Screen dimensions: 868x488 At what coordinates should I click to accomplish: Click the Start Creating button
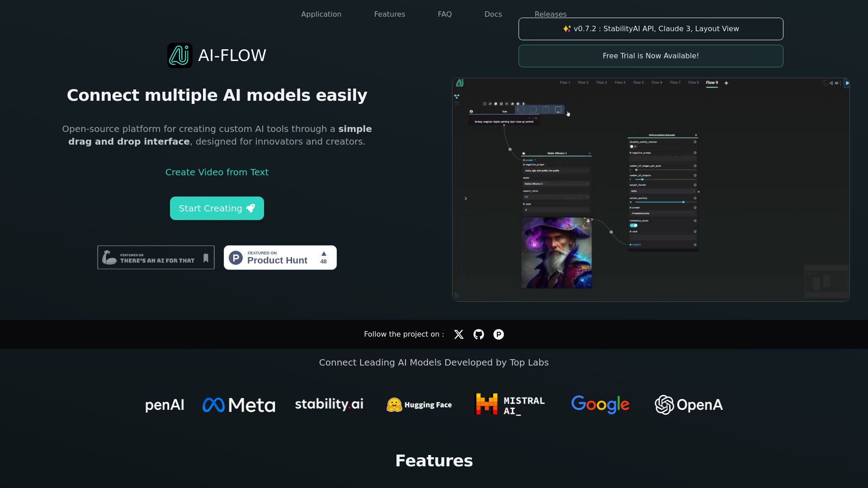(217, 208)
